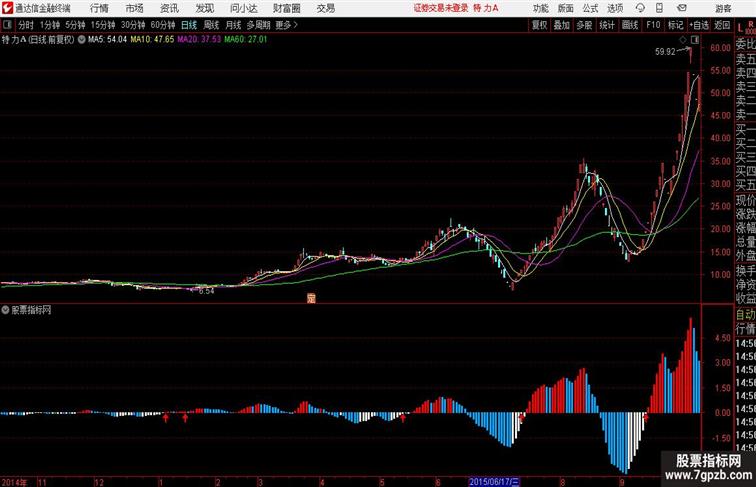Click the MA60: 27.01 label
This screenshot has height=487, width=756.
pos(245,40)
